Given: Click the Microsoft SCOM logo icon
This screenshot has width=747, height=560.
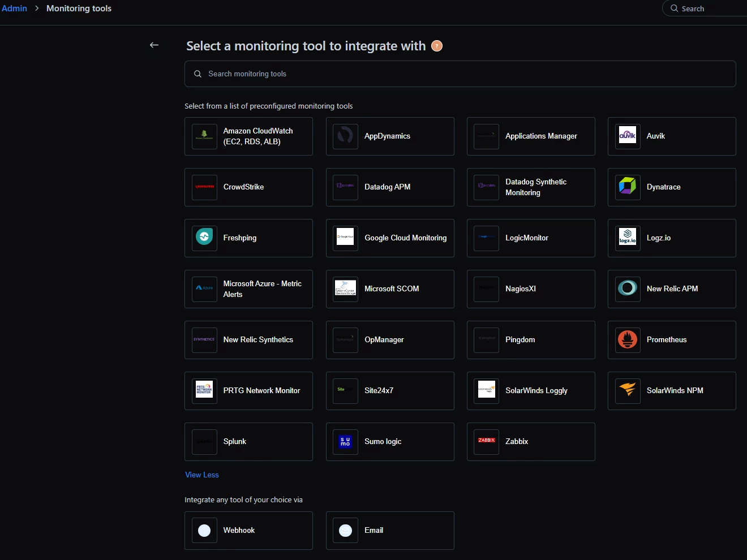Looking at the screenshot, I should coord(345,289).
